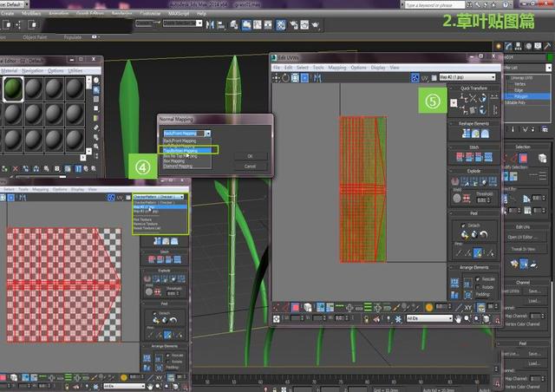
Task: Toggle Detach checkbox in the checker-pattern Edit UVWs window
Action: 155,313
